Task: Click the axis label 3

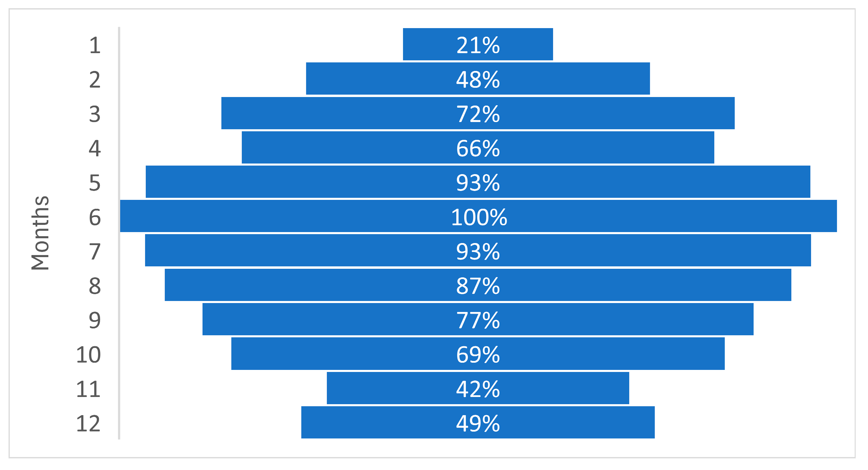Action: pyautogui.click(x=95, y=114)
